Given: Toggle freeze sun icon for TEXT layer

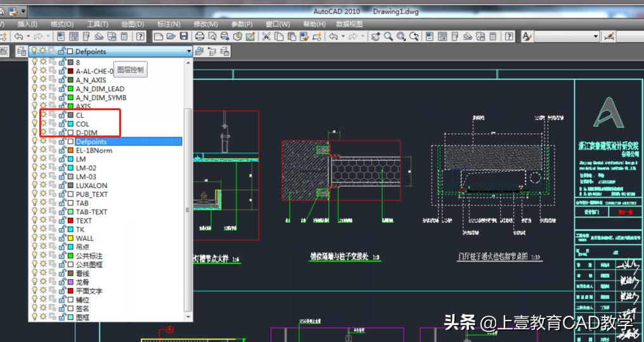Looking at the screenshot, I should point(43,221).
